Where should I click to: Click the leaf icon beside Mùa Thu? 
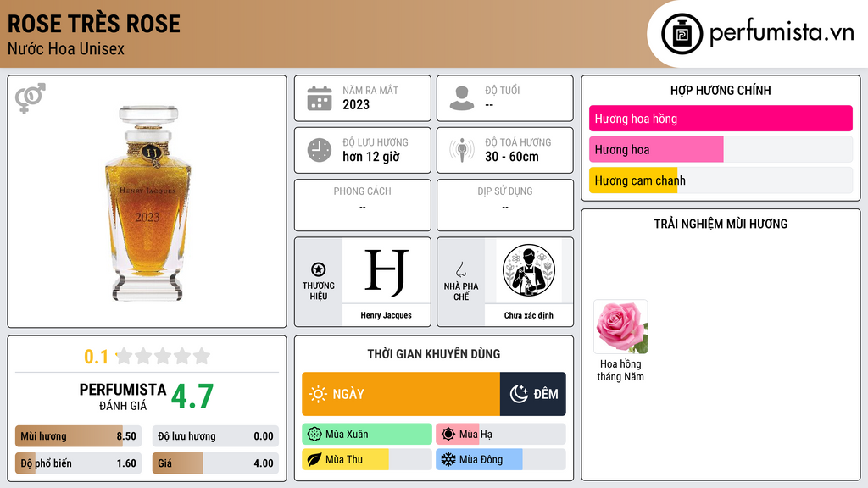[314, 459]
